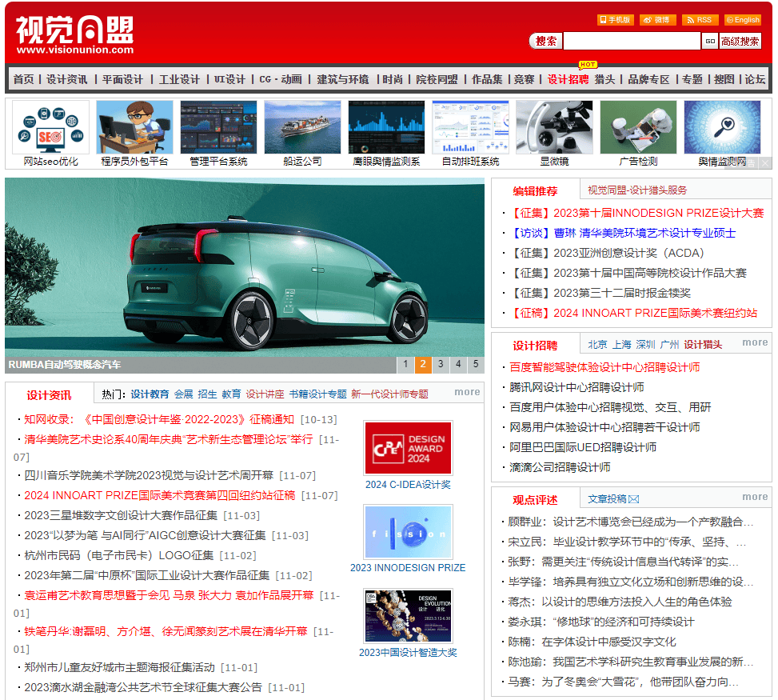Switch to carousel slide 4
The width and height of the screenshot is (778, 700).
tap(457, 365)
